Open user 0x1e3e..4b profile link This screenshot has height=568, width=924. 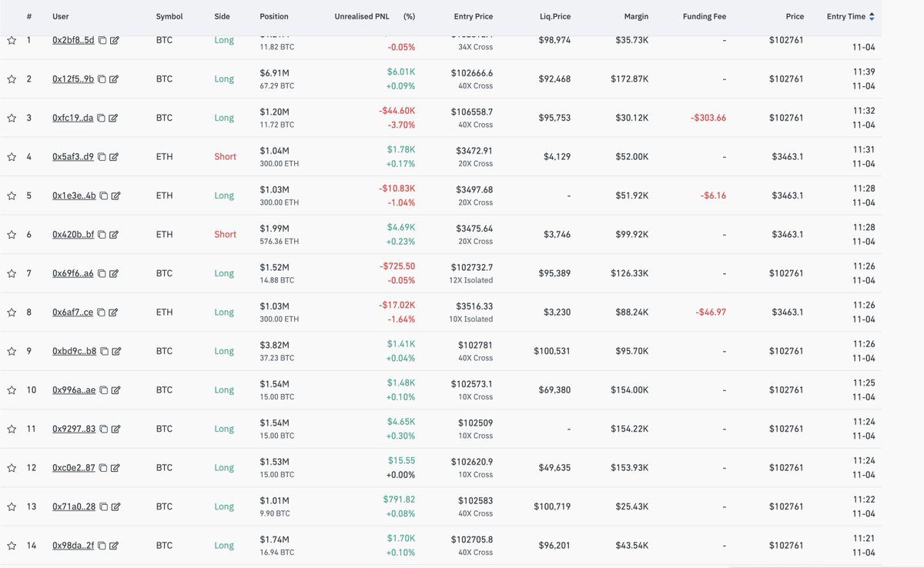tap(74, 195)
